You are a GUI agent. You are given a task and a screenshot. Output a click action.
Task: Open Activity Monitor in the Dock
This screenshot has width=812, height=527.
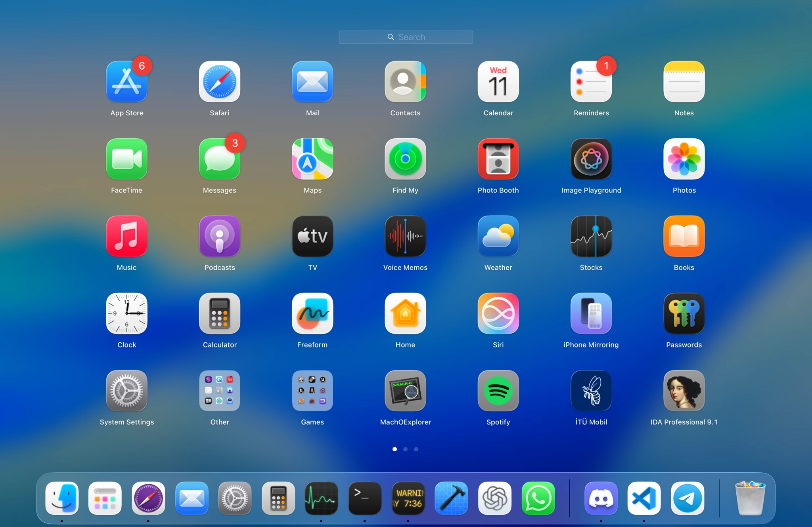pos(322,498)
